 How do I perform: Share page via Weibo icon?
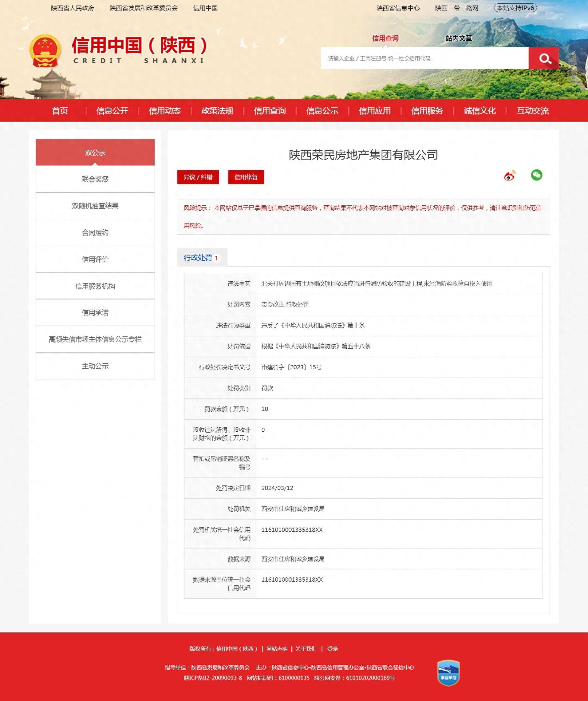pyautogui.click(x=509, y=175)
